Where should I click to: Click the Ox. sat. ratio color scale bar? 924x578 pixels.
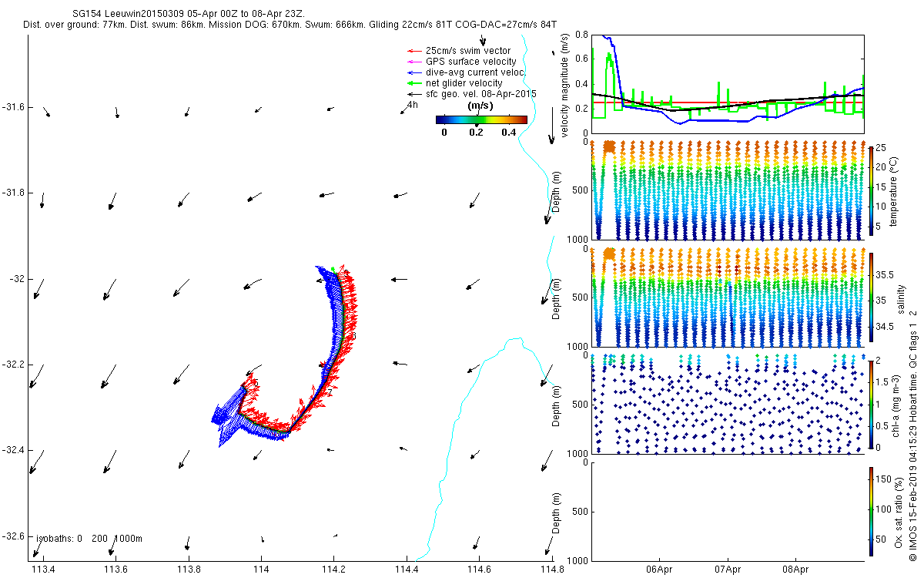871,512
